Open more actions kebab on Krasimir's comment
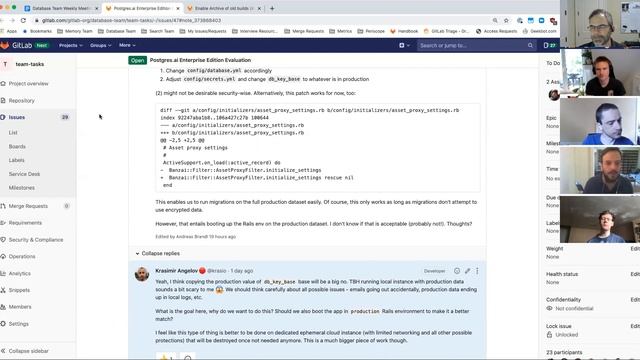This screenshot has width=640, height=360. coord(477,271)
